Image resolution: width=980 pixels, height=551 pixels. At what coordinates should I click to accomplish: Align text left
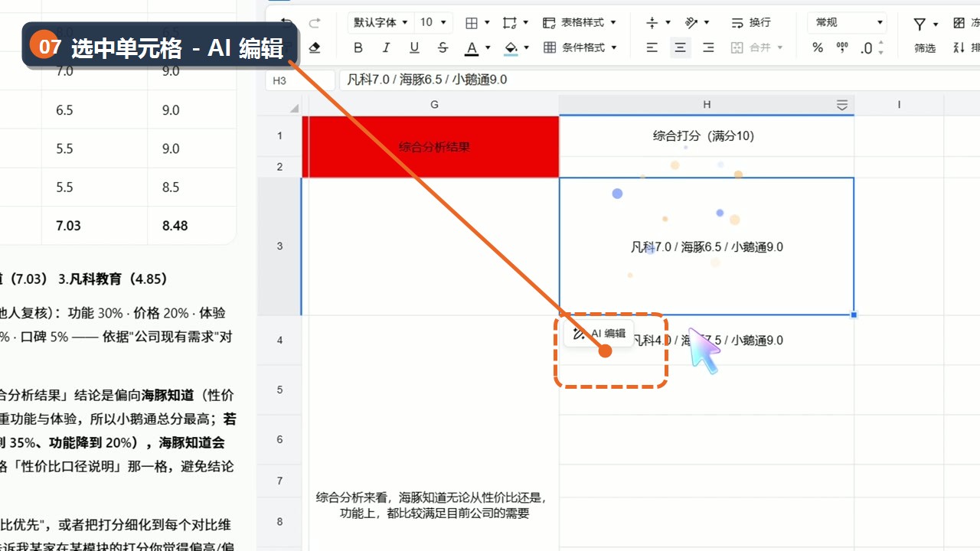pos(652,47)
